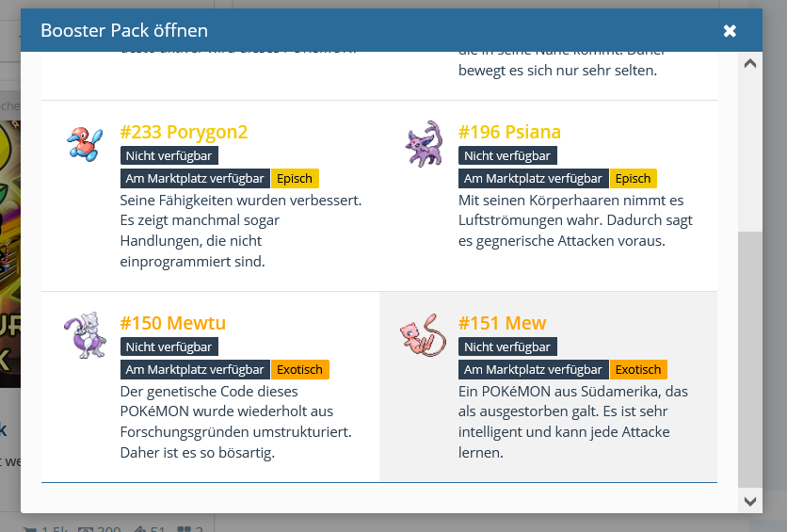Image resolution: width=787 pixels, height=532 pixels.
Task: Click the Porygon2 sprite image
Action: click(84, 144)
